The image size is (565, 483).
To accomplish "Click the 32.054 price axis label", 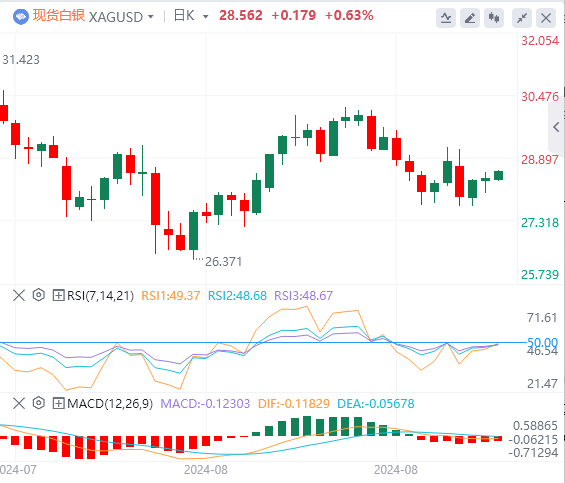I will (540, 41).
